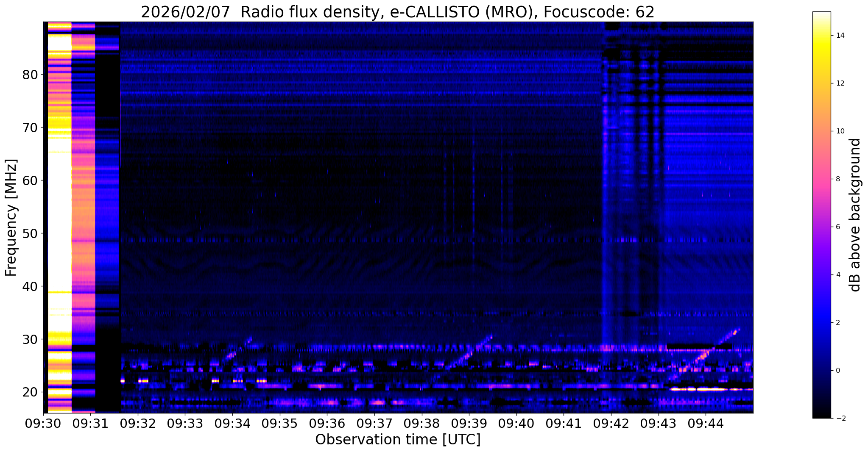Click the 60 MHz frequency tick label
Viewport: 868px width, 452px height.
[30, 180]
